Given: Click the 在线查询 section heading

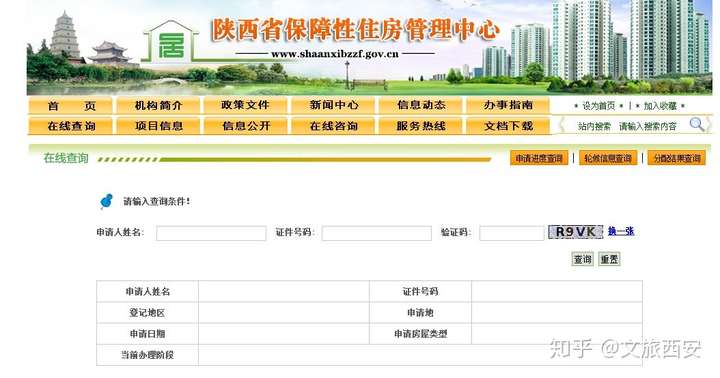Looking at the screenshot, I should point(66,158).
